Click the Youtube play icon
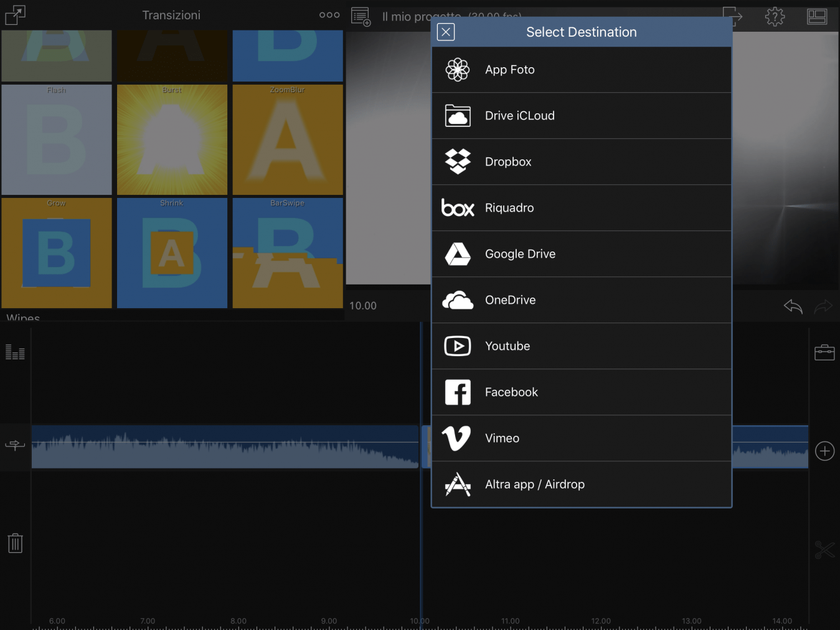Image resolution: width=840 pixels, height=630 pixels. (x=458, y=346)
